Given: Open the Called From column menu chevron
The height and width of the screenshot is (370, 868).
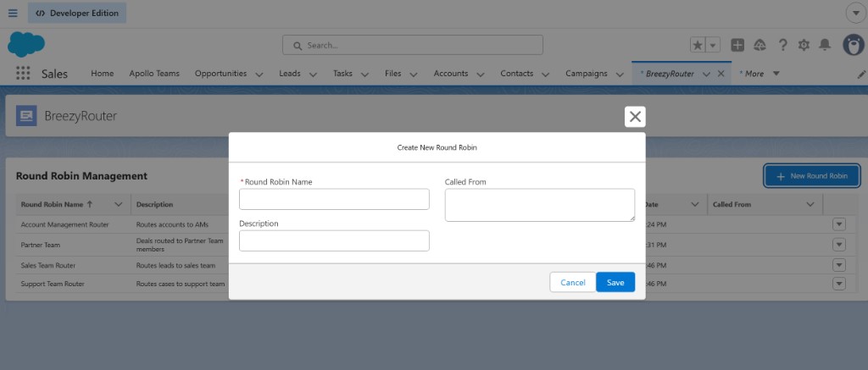Looking at the screenshot, I should point(810,204).
